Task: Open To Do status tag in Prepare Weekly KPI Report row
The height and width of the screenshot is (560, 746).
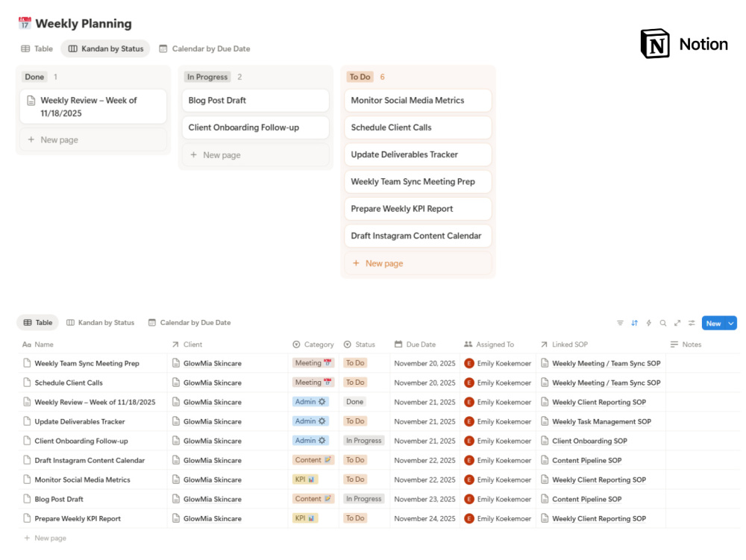Action: tap(355, 518)
